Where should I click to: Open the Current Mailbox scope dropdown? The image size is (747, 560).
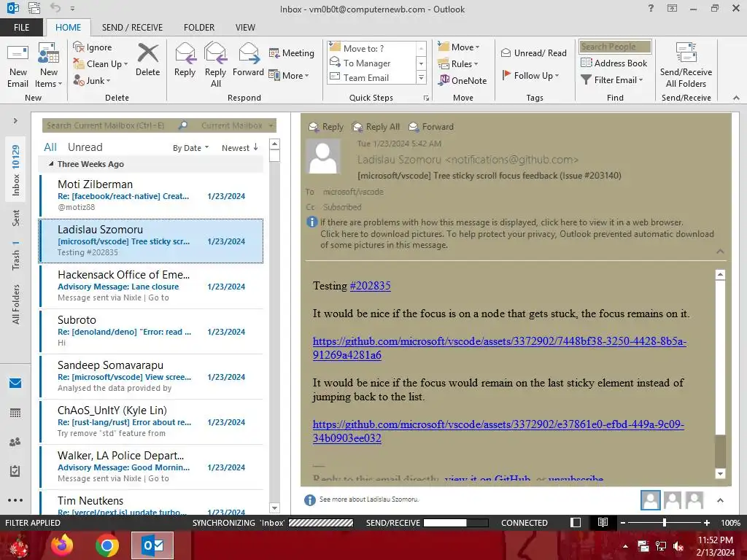(x=237, y=125)
